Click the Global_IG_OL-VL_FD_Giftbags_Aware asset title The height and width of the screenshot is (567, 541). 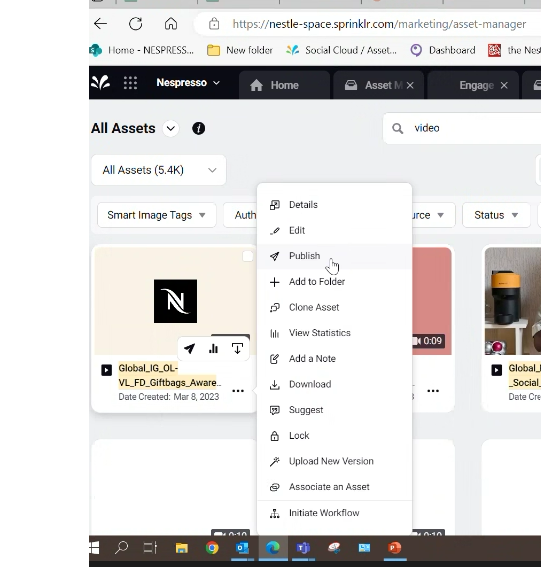pyautogui.click(x=170, y=375)
